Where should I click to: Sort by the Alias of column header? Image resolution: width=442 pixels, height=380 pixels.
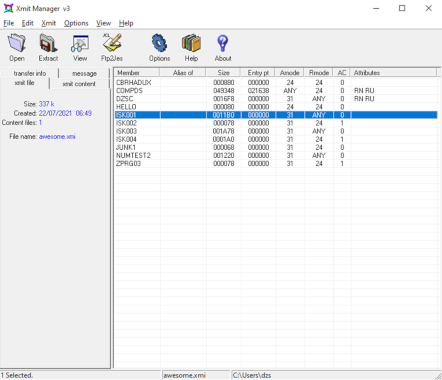point(183,73)
